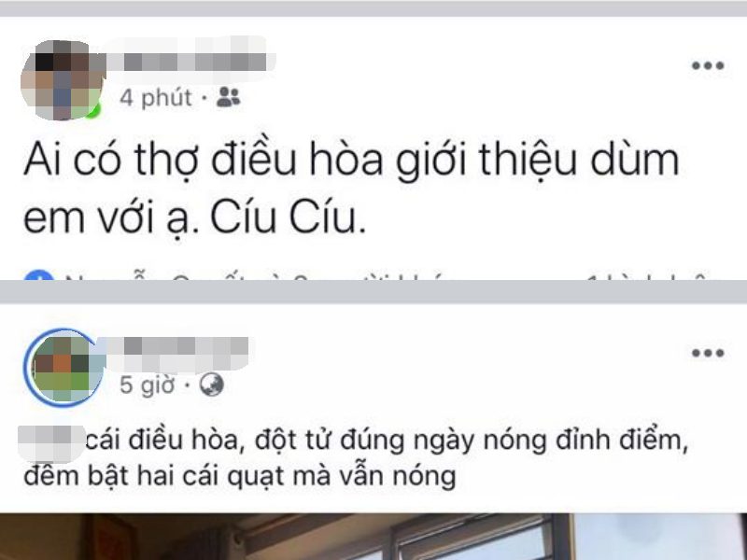Click the blurred word before cái điều hòa
Viewport: 747px width, 560px height.
[x=50, y=443]
